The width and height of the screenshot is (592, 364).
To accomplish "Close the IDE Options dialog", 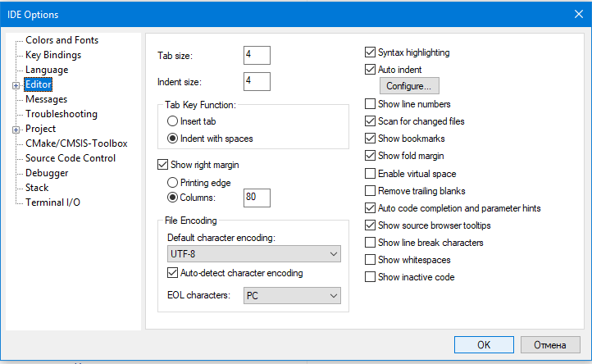I will [x=574, y=14].
